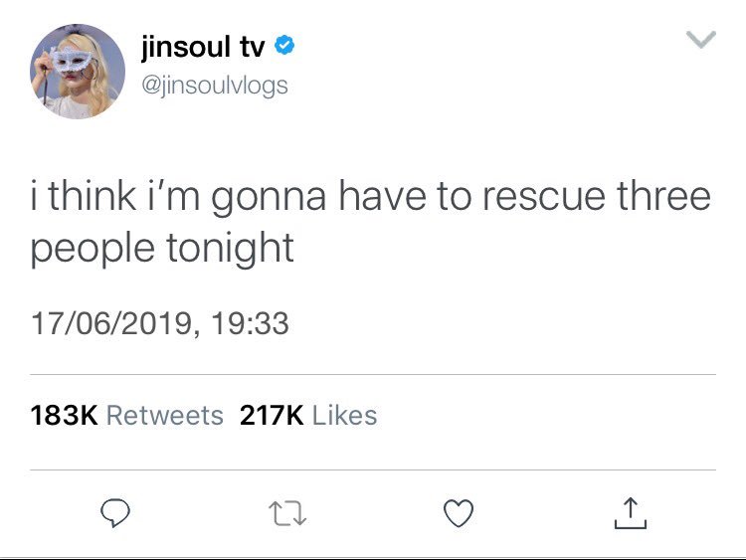Screen dimensions: 746x560
Task: Click the word Retweets label
Action: 164,415
